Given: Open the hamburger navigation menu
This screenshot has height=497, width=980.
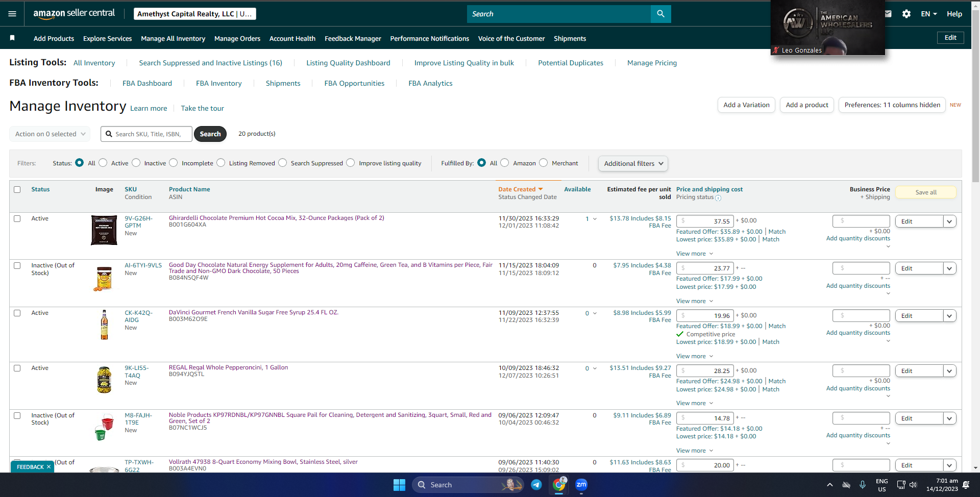Looking at the screenshot, I should (12, 14).
